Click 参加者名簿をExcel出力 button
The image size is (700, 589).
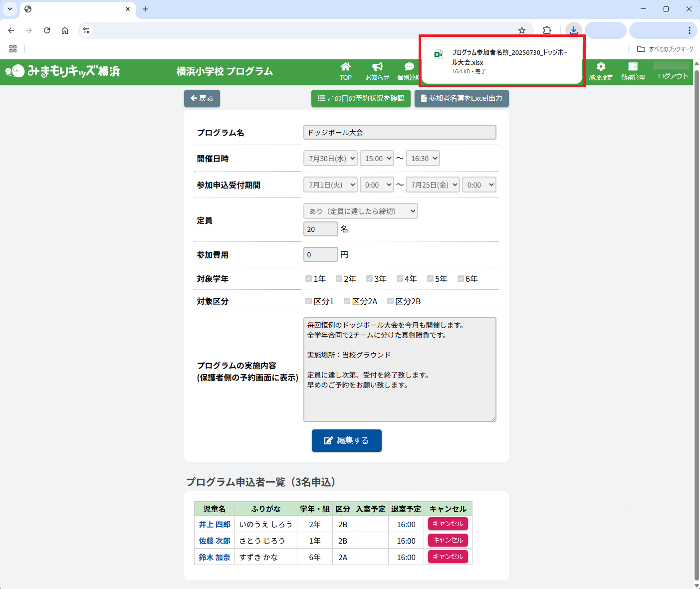point(462,98)
